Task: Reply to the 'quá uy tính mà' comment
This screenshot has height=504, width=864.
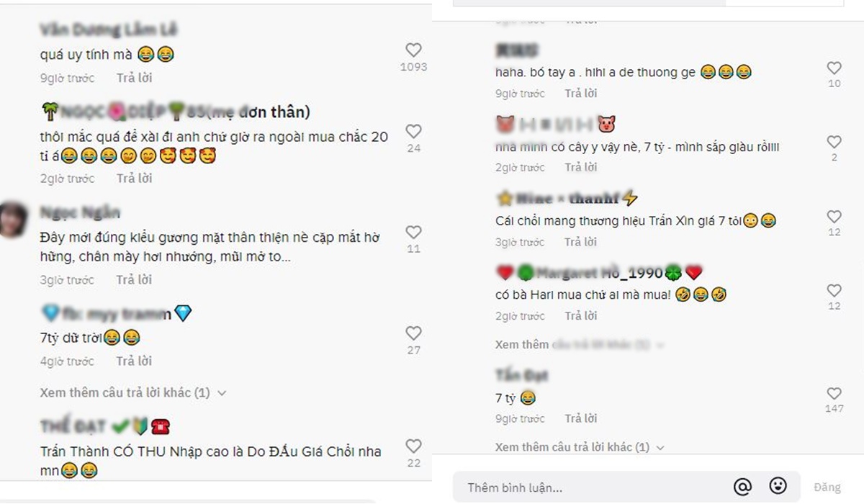Action: pyautogui.click(x=135, y=78)
